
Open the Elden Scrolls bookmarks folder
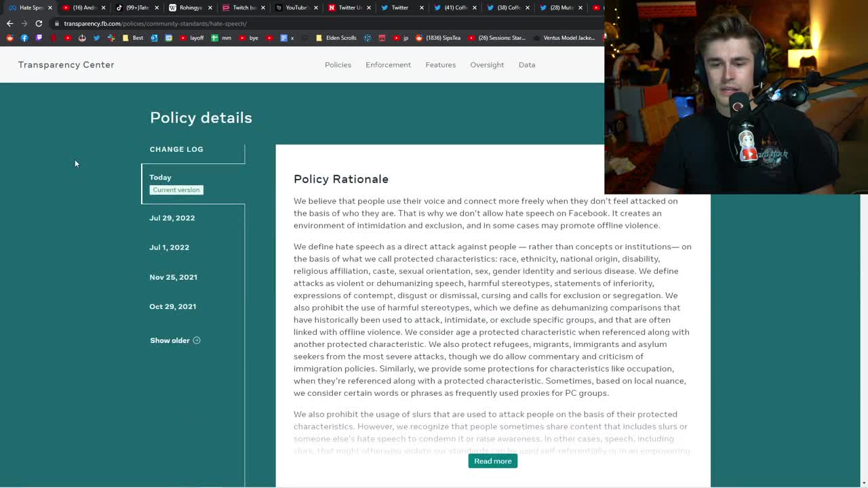[x=336, y=38]
